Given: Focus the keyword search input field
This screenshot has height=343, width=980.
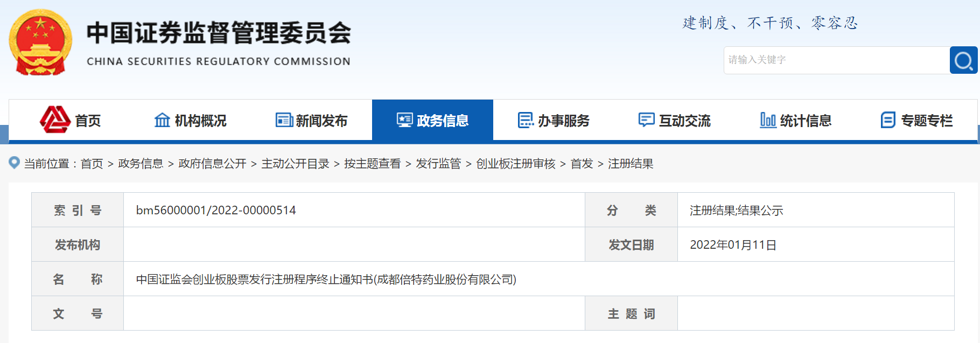Looking at the screenshot, I should pos(836,60).
